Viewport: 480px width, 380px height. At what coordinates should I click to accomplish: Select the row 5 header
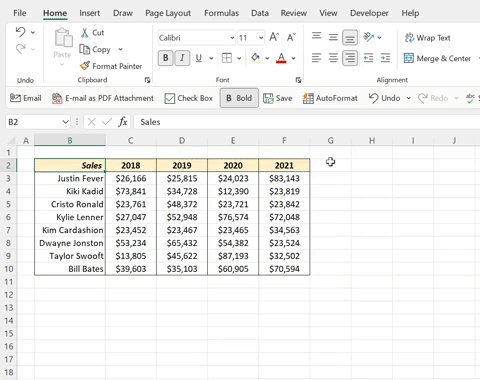tap(8, 204)
